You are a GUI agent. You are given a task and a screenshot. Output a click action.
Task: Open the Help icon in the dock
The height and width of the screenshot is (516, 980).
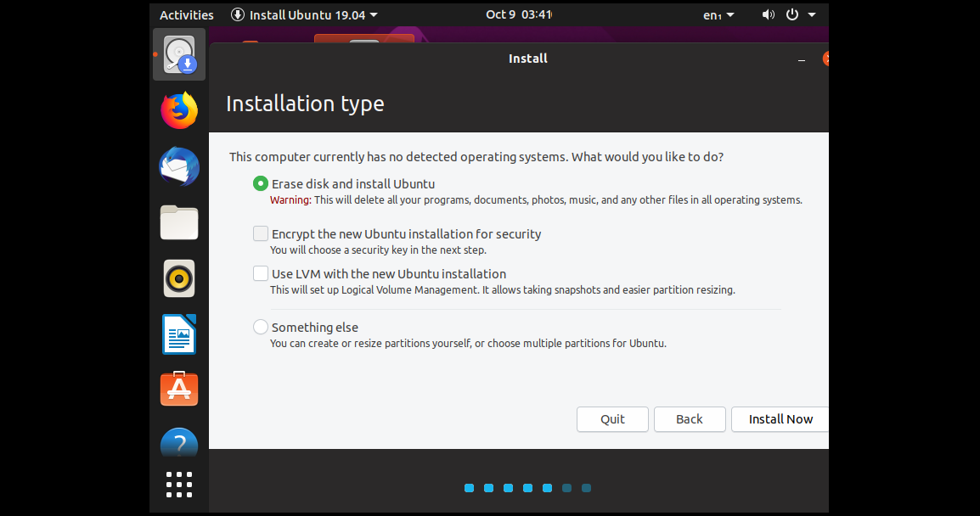click(178, 442)
